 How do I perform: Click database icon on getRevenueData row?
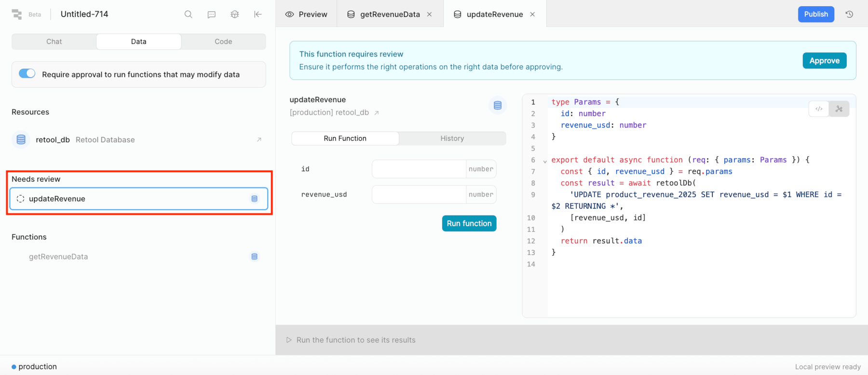[254, 257]
